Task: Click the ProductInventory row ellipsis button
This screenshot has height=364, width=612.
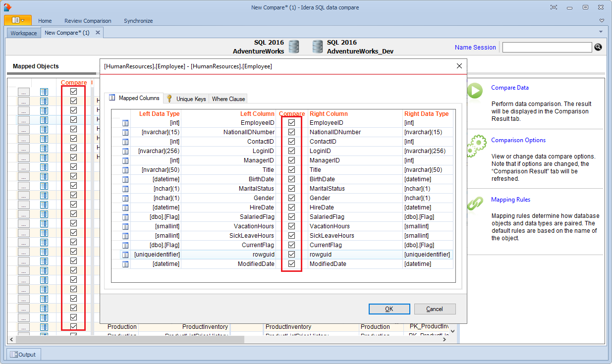Action: click(24, 327)
